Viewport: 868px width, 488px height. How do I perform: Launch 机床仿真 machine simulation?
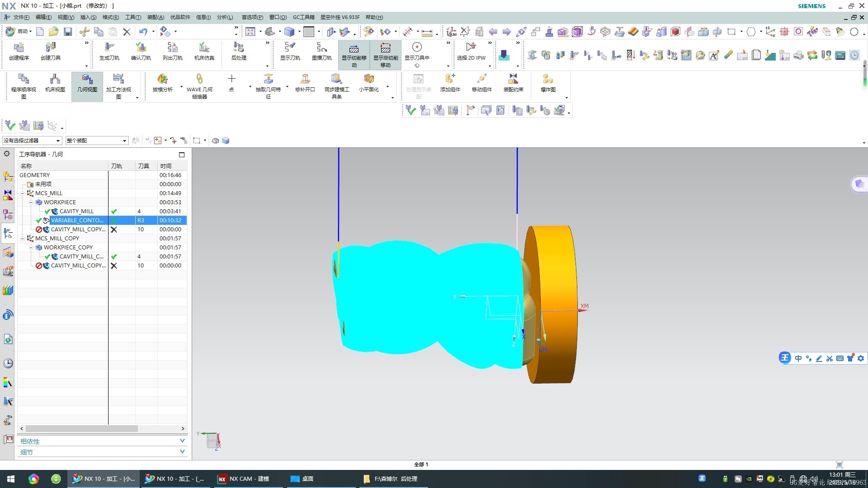tap(204, 51)
